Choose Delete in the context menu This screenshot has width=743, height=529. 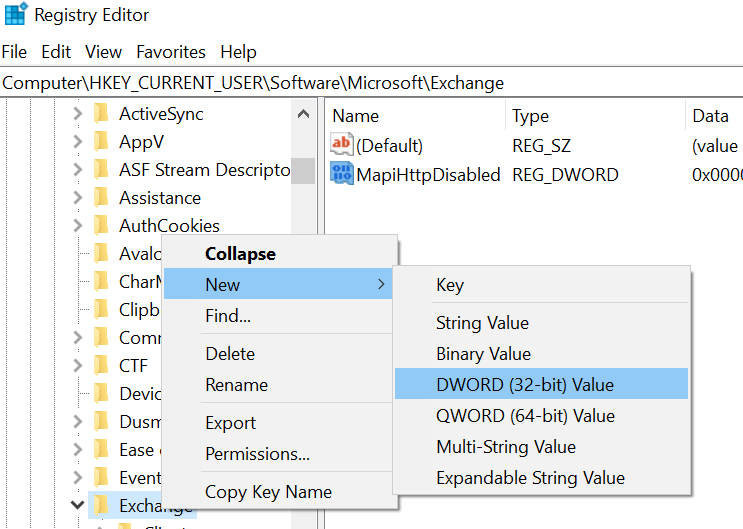(x=278, y=354)
